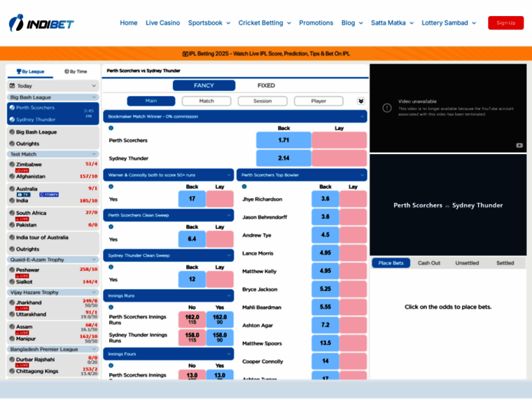The width and height of the screenshot is (532, 420).
Task: Go to Home page link
Action: pos(129,22)
